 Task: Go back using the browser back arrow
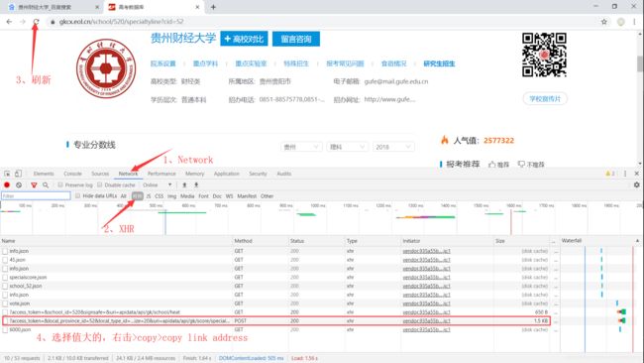click(9, 22)
